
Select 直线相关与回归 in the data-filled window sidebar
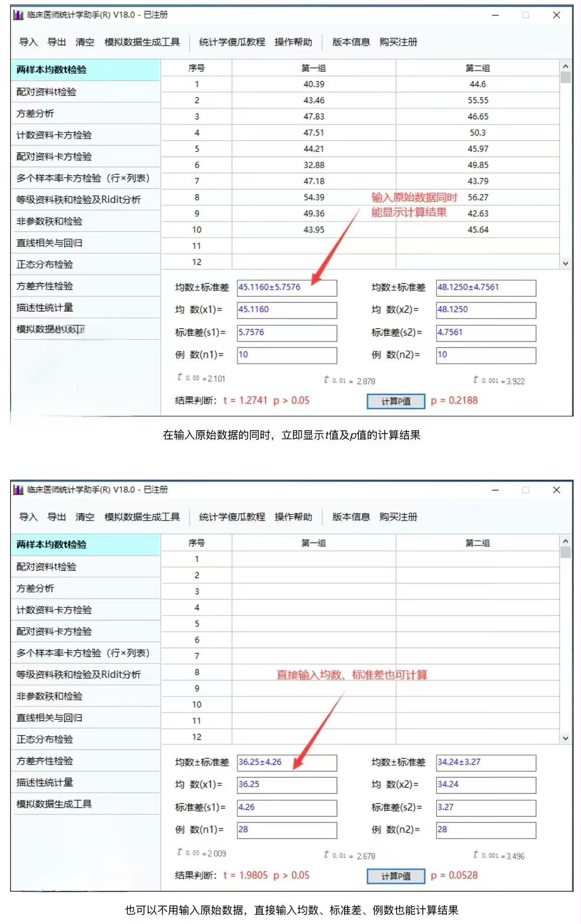[x=86, y=243]
